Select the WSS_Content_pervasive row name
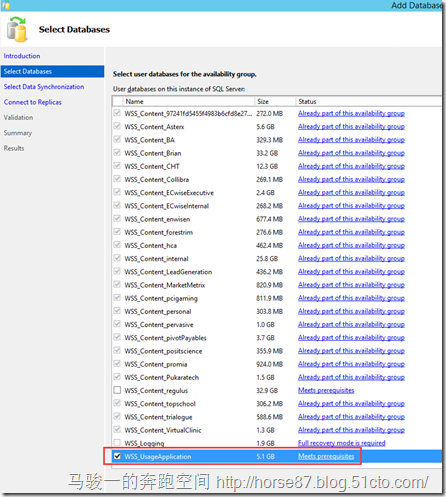Screen dimensions: 446x497 click(x=159, y=325)
